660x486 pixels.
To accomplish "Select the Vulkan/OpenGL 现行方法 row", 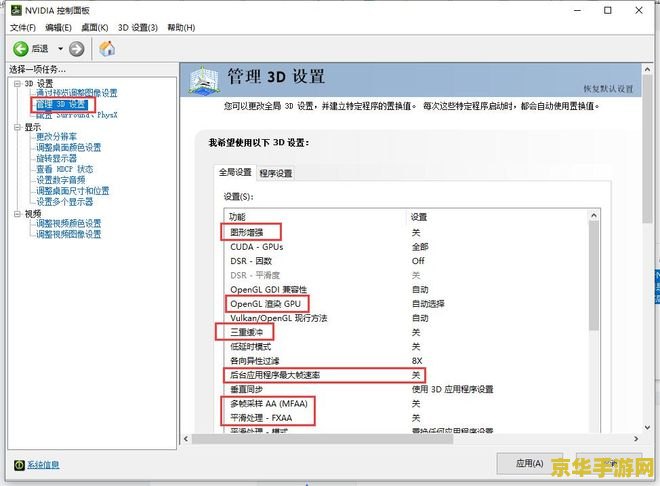I will pos(406,318).
